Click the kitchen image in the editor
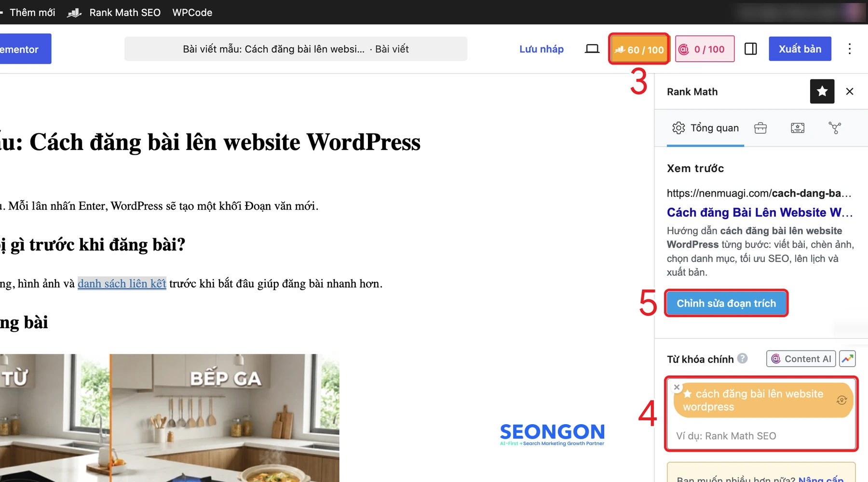The image size is (868, 482). (169, 418)
